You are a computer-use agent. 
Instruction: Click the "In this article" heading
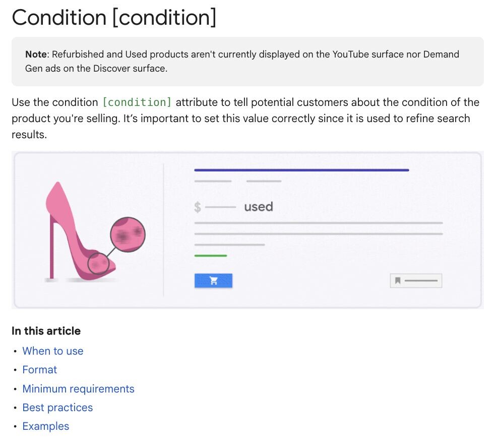46,331
